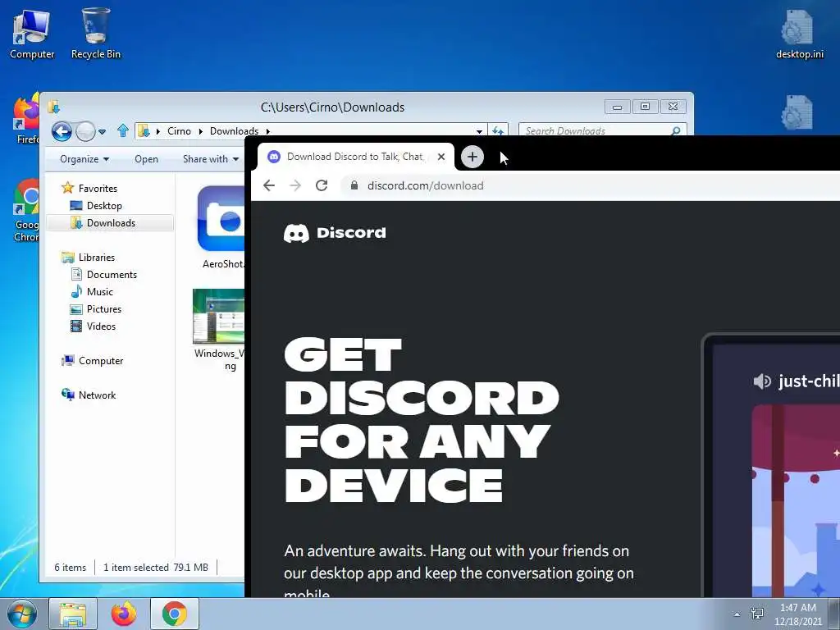840x630 pixels.
Task: Click the Windows Start button
Action: [x=22, y=614]
